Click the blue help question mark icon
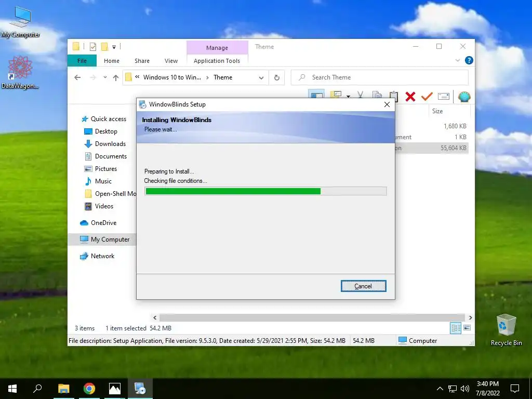The width and height of the screenshot is (532, 399). 469,60
